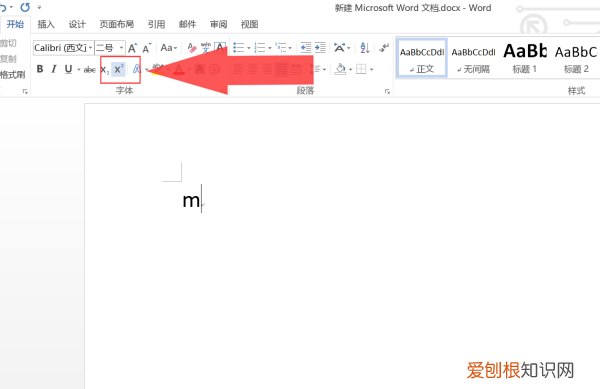Click the 剪切 cut button
This screenshot has height=389, width=600.
click(8, 43)
